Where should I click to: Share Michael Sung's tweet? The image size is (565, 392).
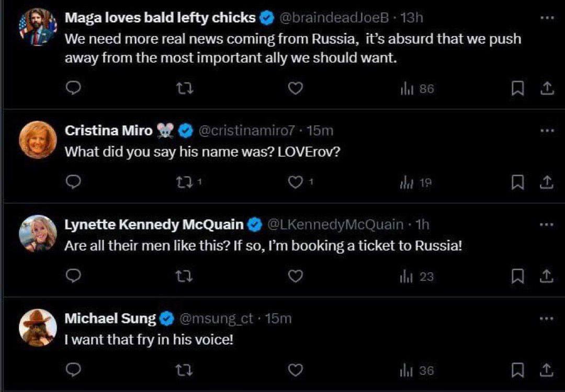click(546, 370)
